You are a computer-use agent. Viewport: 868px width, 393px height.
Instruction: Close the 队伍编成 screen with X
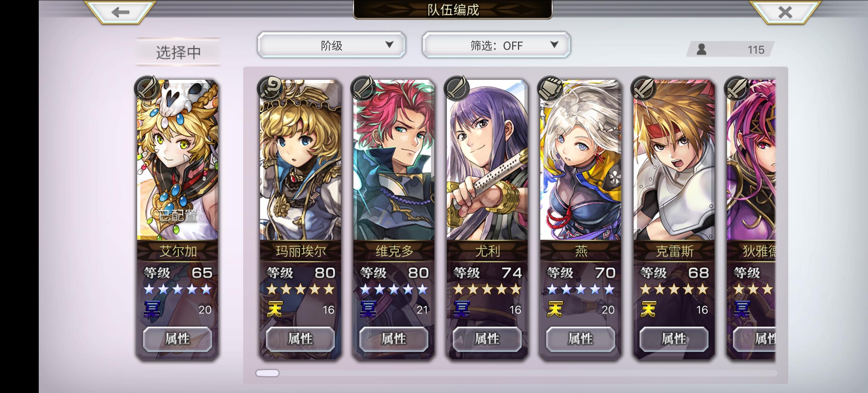tap(785, 13)
